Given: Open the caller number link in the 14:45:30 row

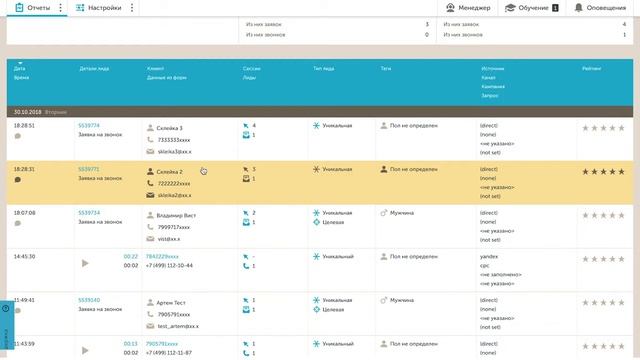Looking at the screenshot, I should pos(162,257).
